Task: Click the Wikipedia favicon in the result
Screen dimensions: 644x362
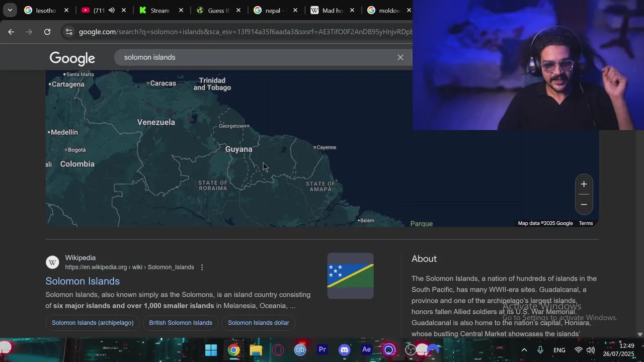Action: [52, 262]
